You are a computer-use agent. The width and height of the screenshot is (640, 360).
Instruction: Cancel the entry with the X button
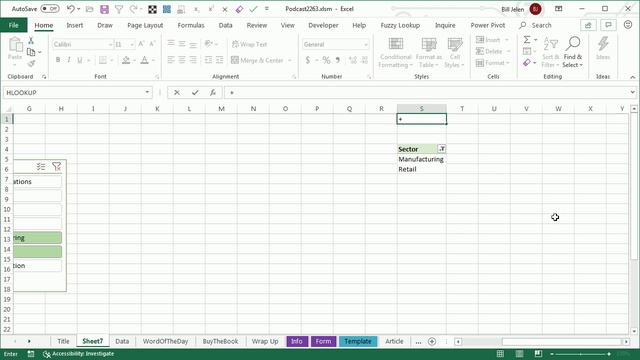click(177, 93)
